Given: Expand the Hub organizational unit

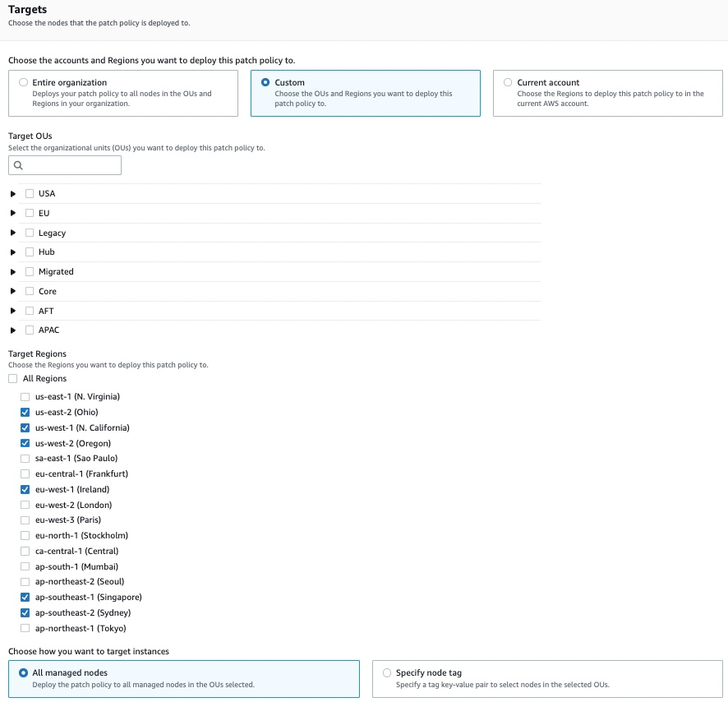Looking at the screenshot, I should click(x=12, y=252).
